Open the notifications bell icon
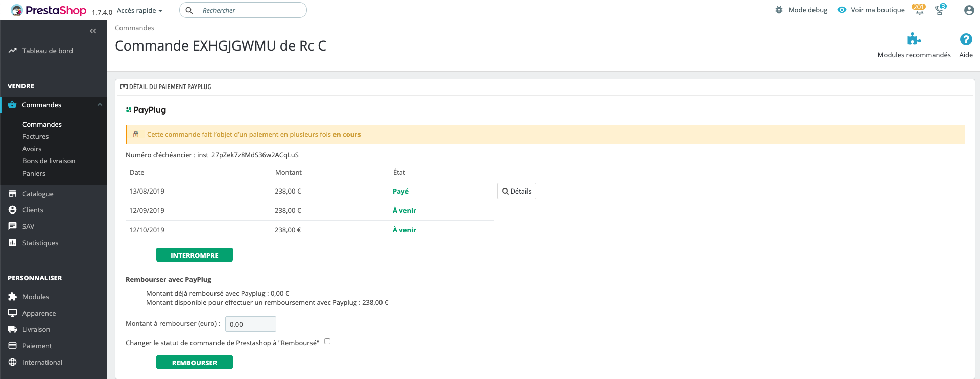Image resolution: width=980 pixels, height=379 pixels. (x=919, y=10)
